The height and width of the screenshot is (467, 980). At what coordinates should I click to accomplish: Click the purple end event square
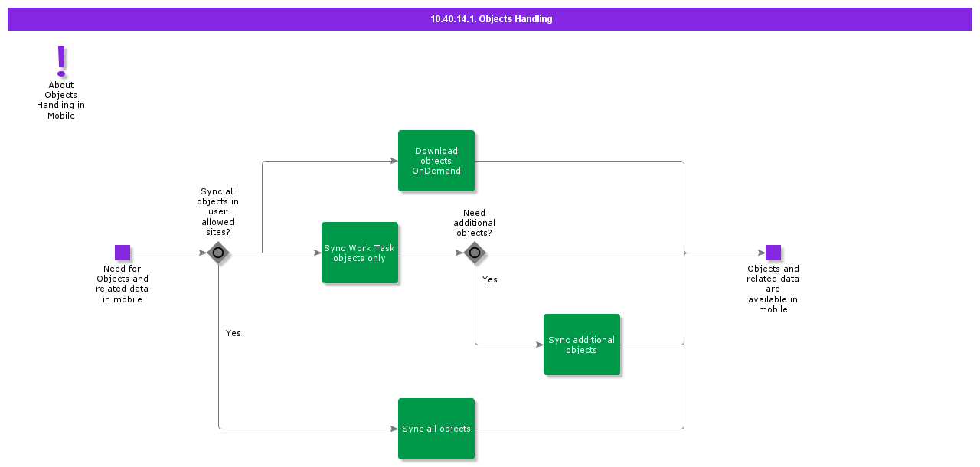pos(773,253)
